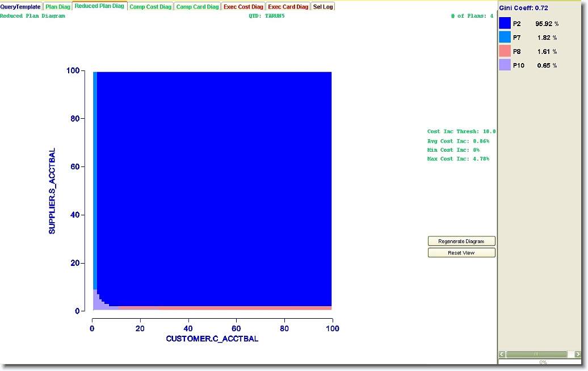Click the pink strip along the plot bottom

(x=227, y=308)
